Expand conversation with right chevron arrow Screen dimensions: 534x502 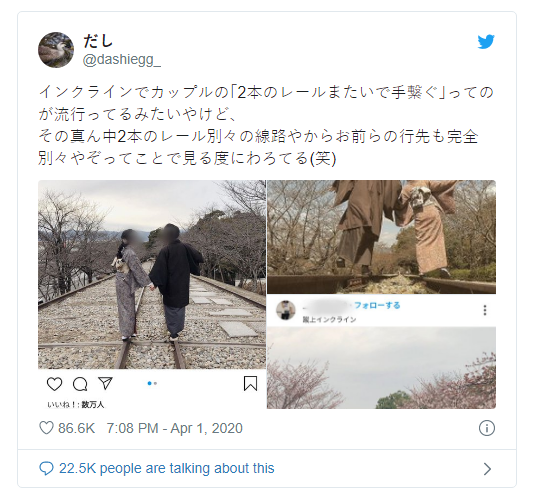(x=488, y=469)
